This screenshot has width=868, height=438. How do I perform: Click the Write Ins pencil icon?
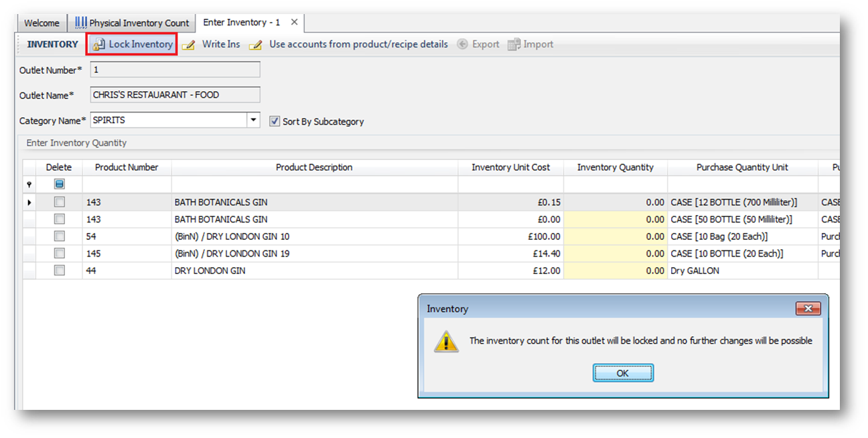[x=189, y=45]
